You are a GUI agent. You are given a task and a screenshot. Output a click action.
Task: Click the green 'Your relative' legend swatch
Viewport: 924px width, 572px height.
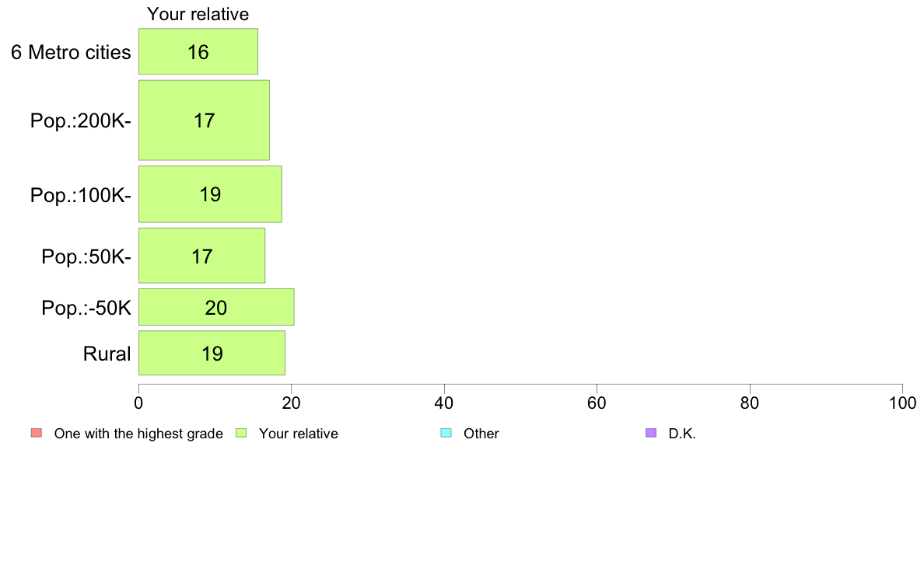point(241,433)
